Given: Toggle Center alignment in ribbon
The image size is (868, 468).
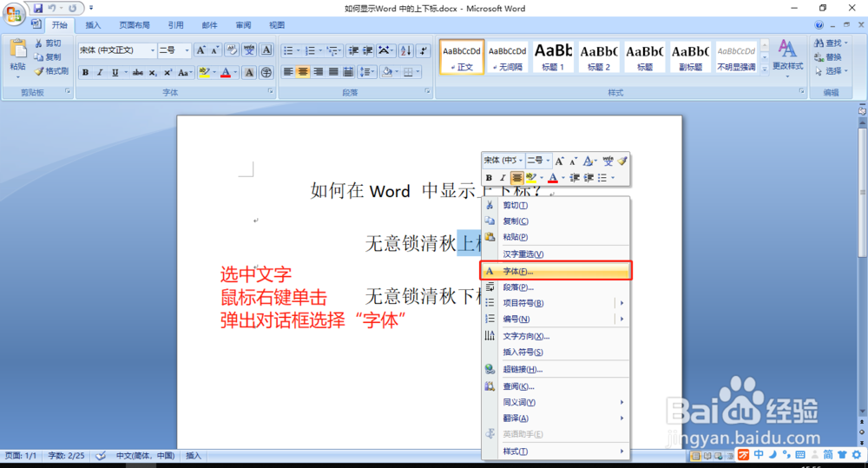Looking at the screenshot, I should (x=303, y=72).
